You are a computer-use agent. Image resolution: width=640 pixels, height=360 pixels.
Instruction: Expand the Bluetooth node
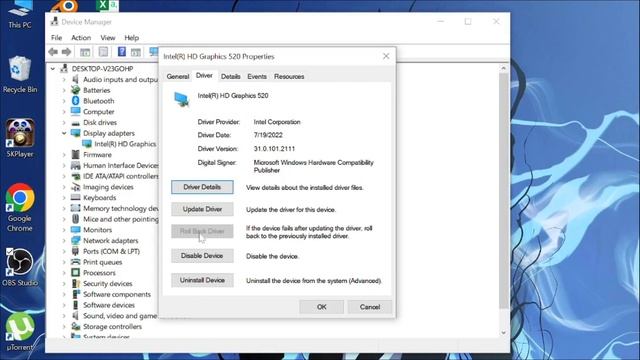[64, 101]
